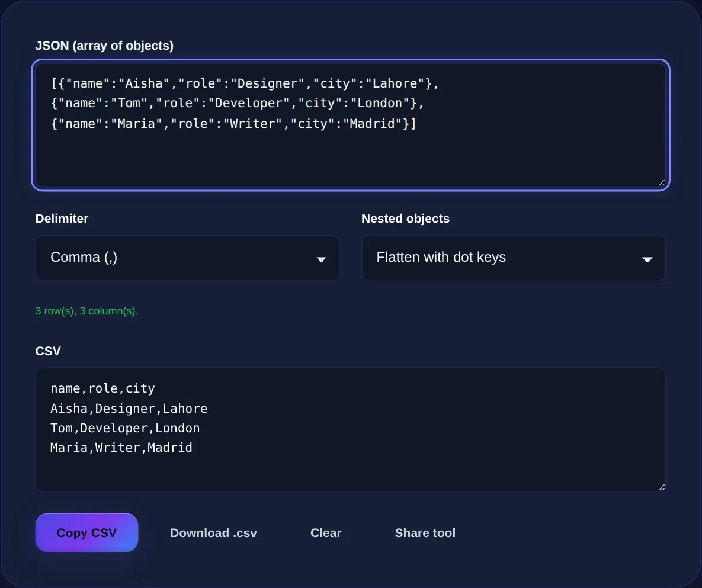Expand the Nested objects dropdown

[x=514, y=258]
